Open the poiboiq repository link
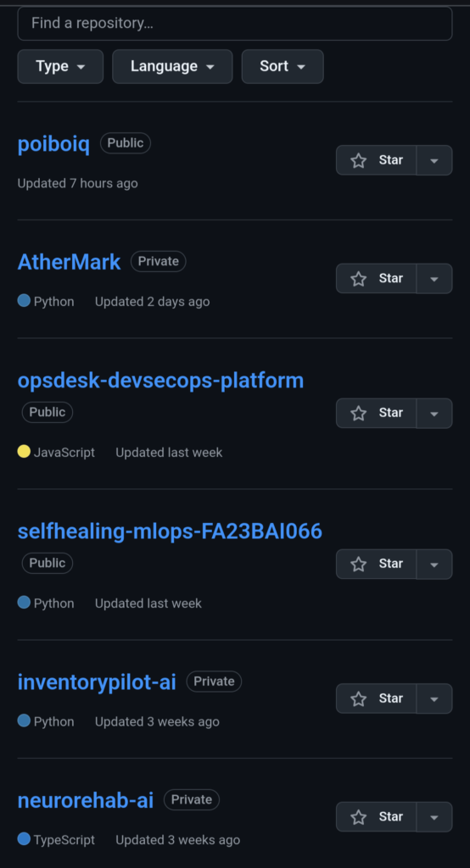Screen dimensions: 470x868 pos(53,144)
